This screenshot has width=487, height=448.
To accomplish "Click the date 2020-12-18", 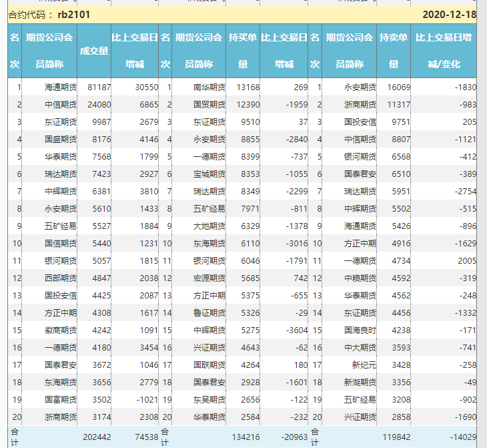I will pyautogui.click(x=449, y=15).
